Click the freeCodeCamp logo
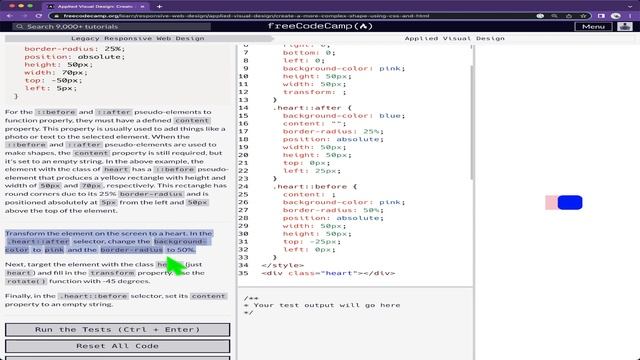The width and height of the screenshot is (640, 360). (320, 26)
